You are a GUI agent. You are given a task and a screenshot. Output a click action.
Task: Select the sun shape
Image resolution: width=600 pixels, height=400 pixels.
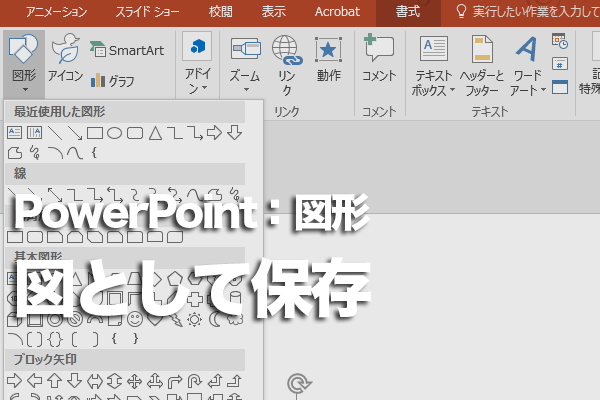click(x=194, y=319)
